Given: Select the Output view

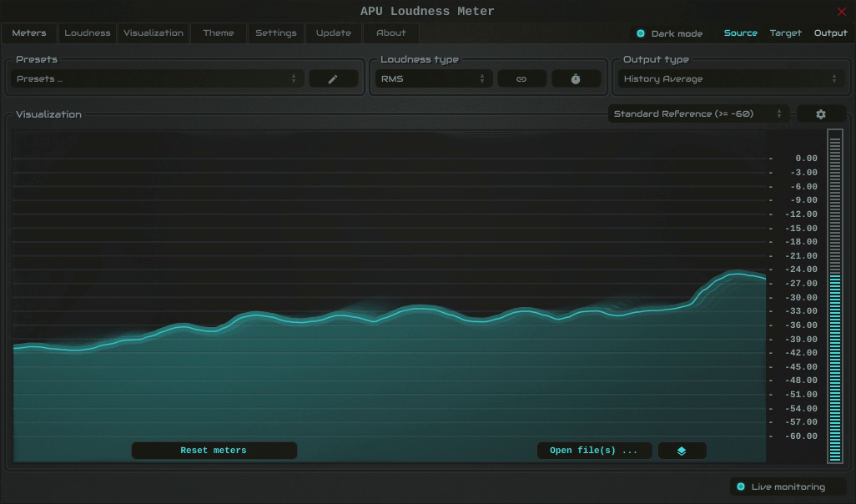Looking at the screenshot, I should point(830,33).
